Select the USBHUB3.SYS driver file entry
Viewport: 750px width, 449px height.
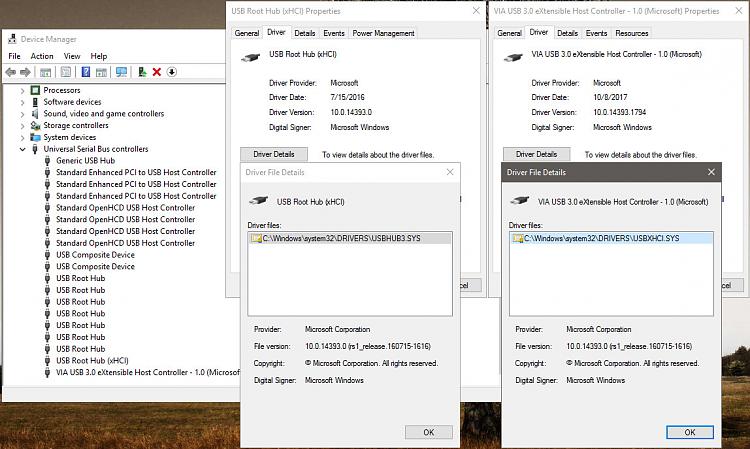click(x=350, y=238)
